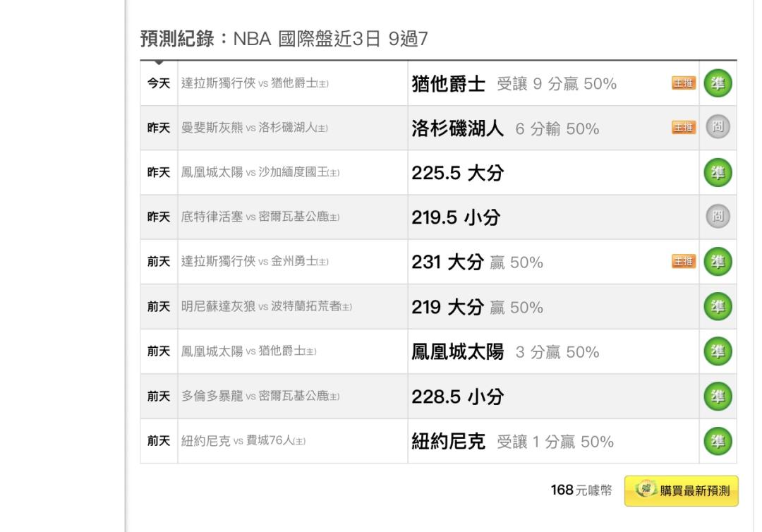Open 曼斐斯灰熊 vs 洛杉磯湖人 matchup
Image resolution: width=762 pixels, height=532 pixels.
(x=255, y=128)
